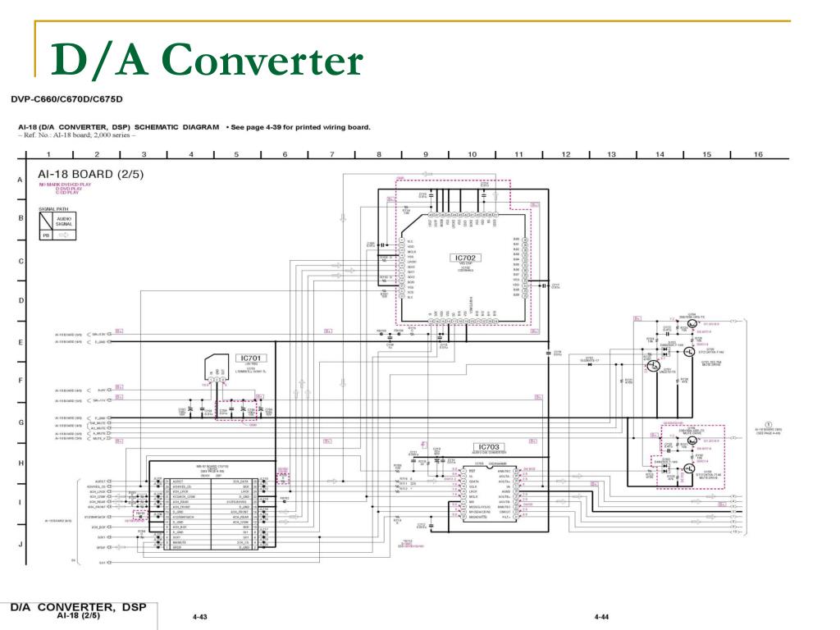Click grid column number 1

pos(48,154)
